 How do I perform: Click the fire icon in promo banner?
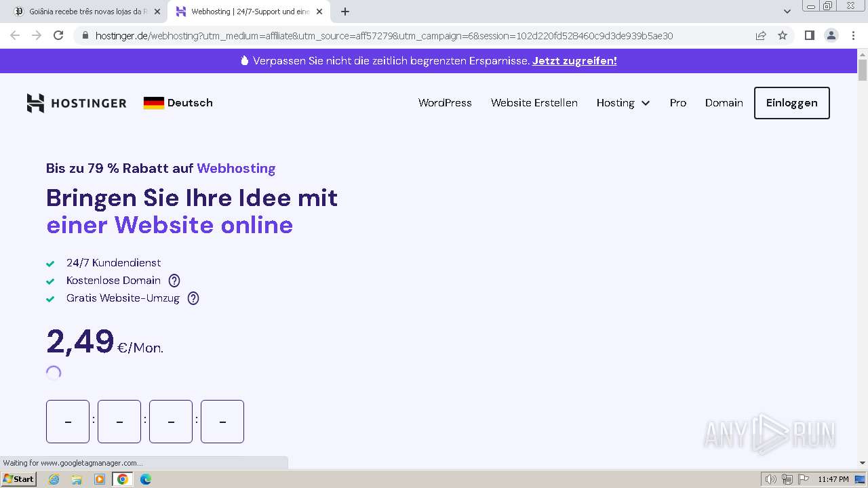[x=245, y=60]
